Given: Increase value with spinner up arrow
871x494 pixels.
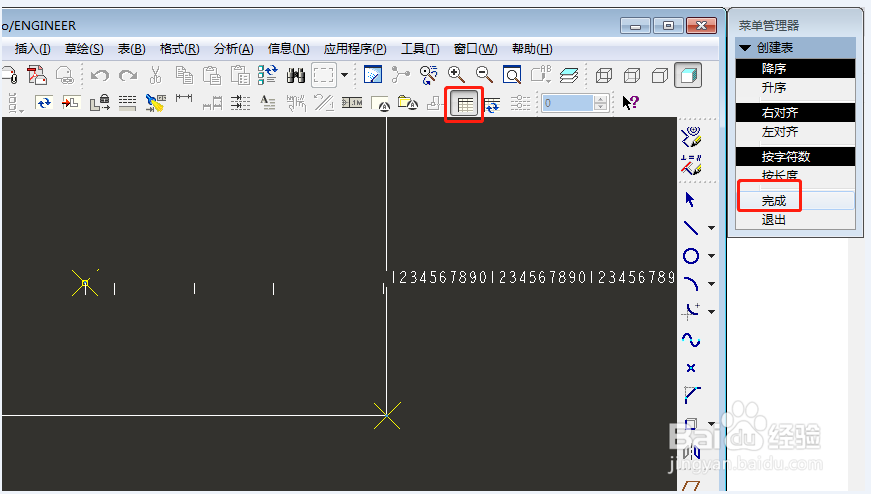Looking at the screenshot, I should pyautogui.click(x=600, y=99).
